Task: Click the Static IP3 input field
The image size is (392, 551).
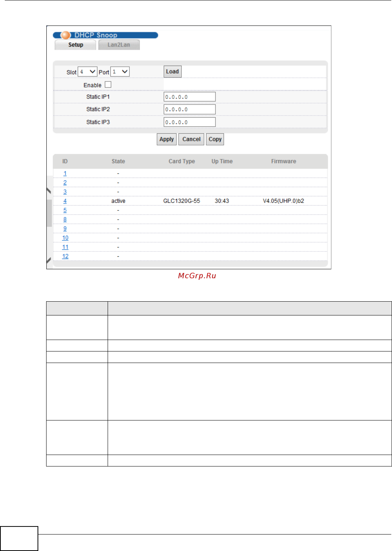Action: [x=189, y=122]
